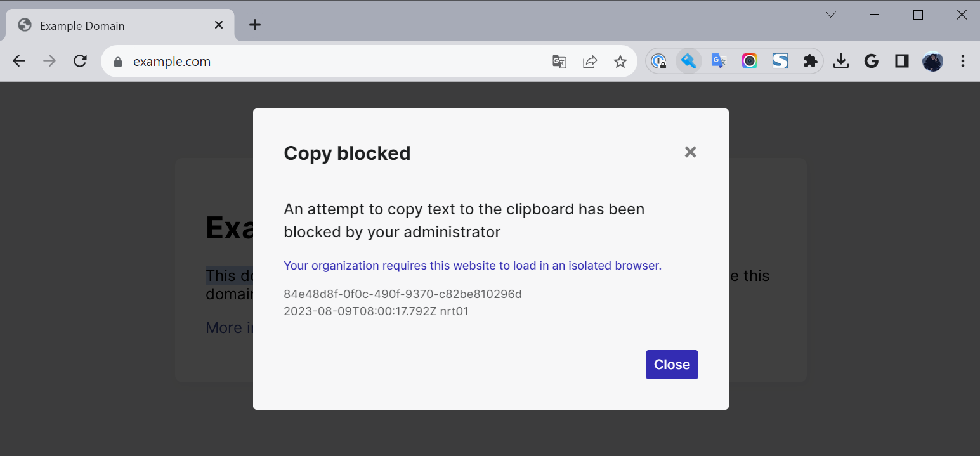980x456 pixels.
Task: Open the three-dot Chrome menu
Action: pyautogui.click(x=963, y=61)
